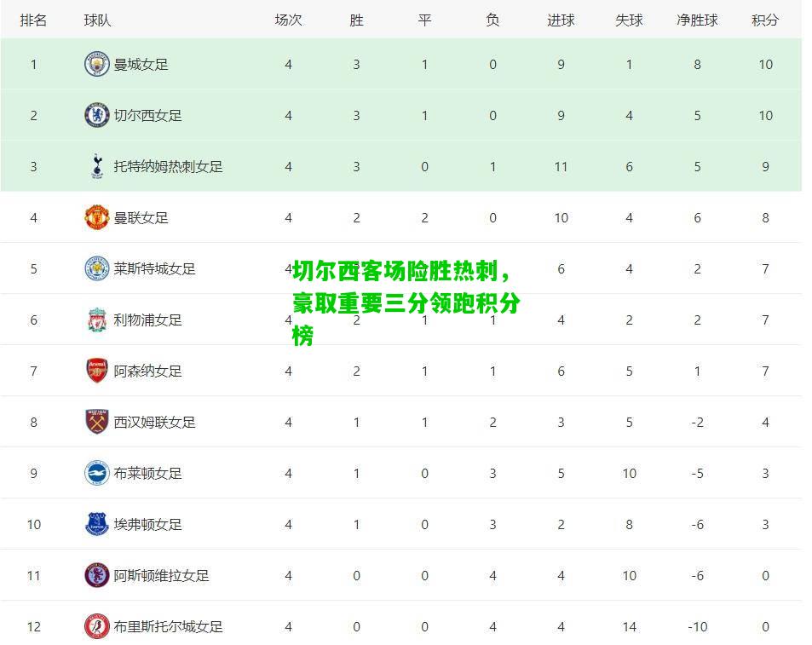
Task: Click the green headline overlay text
Action: tap(406, 303)
